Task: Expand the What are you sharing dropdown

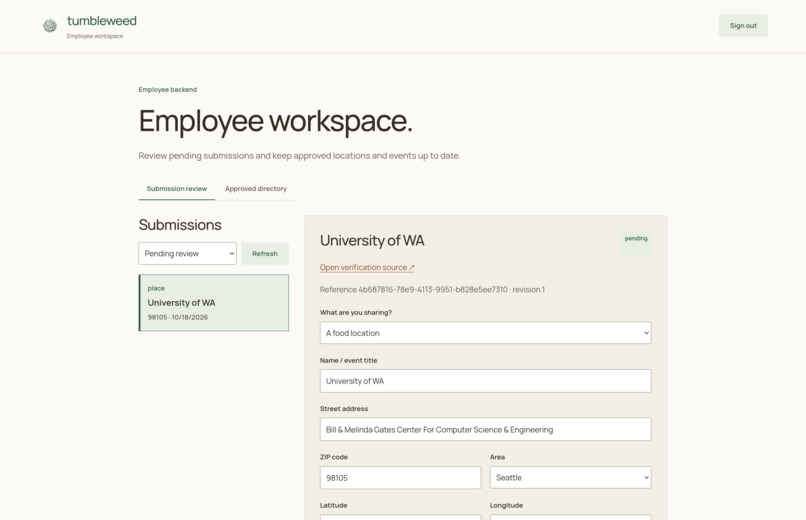Action: 485,333
